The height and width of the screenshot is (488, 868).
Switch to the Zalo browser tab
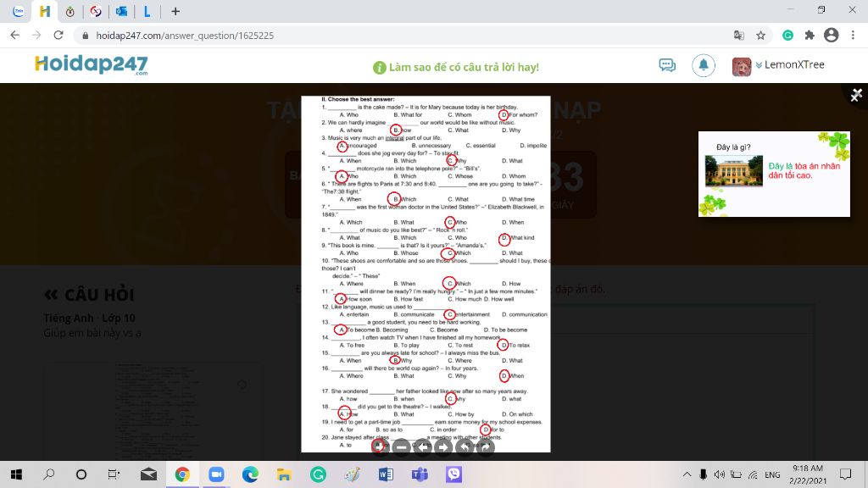19,11
